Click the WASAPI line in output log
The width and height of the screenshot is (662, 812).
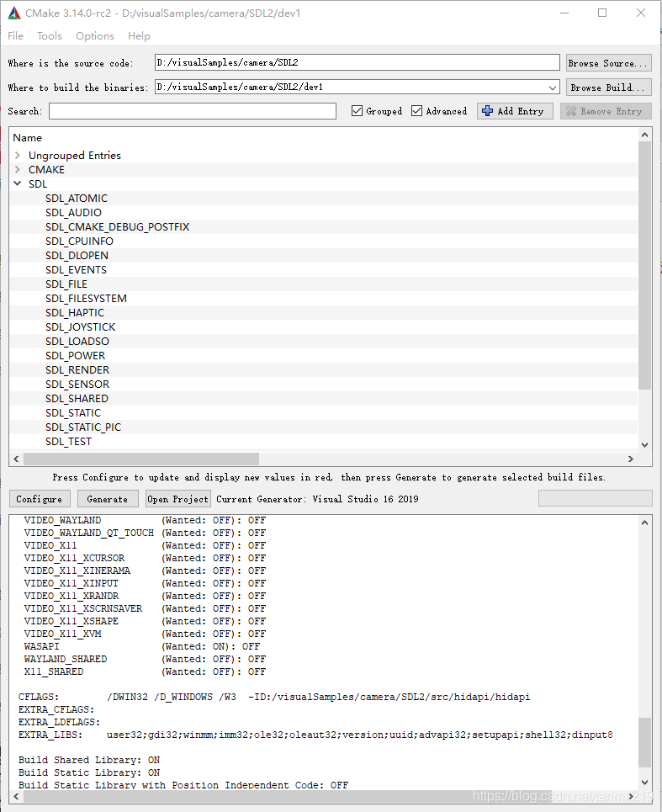[142, 646]
